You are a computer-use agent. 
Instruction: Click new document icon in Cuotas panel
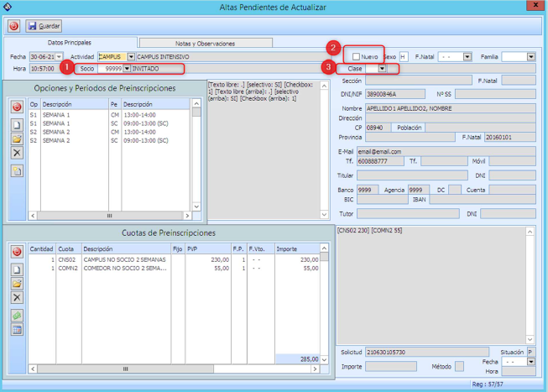(x=17, y=269)
